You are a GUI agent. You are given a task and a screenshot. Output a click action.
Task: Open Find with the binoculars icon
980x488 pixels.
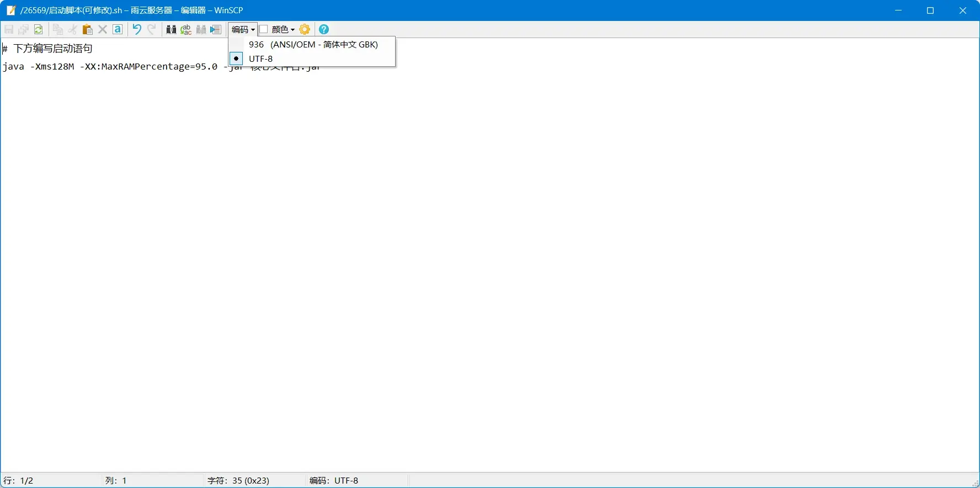coord(171,29)
